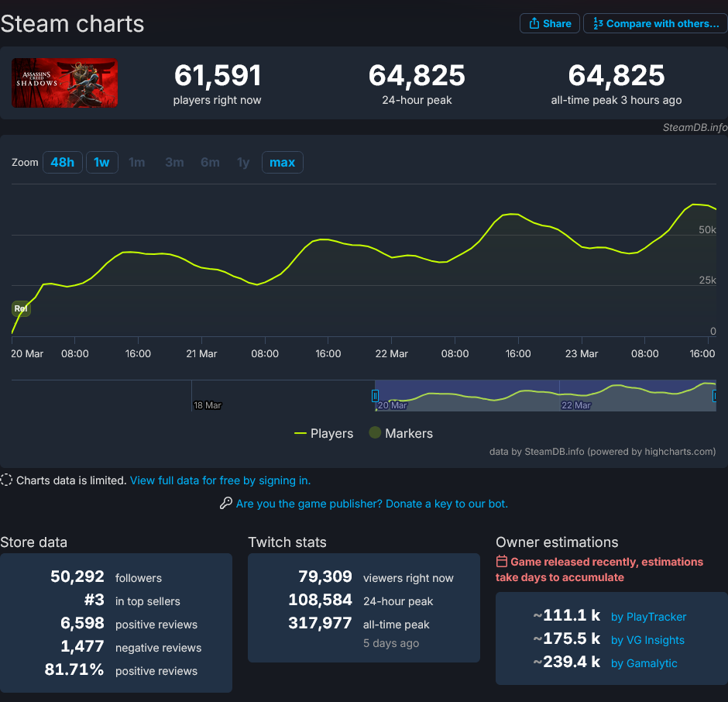Open the PlayTracker estimation link
The height and width of the screenshot is (702, 728).
click(648, 617)
